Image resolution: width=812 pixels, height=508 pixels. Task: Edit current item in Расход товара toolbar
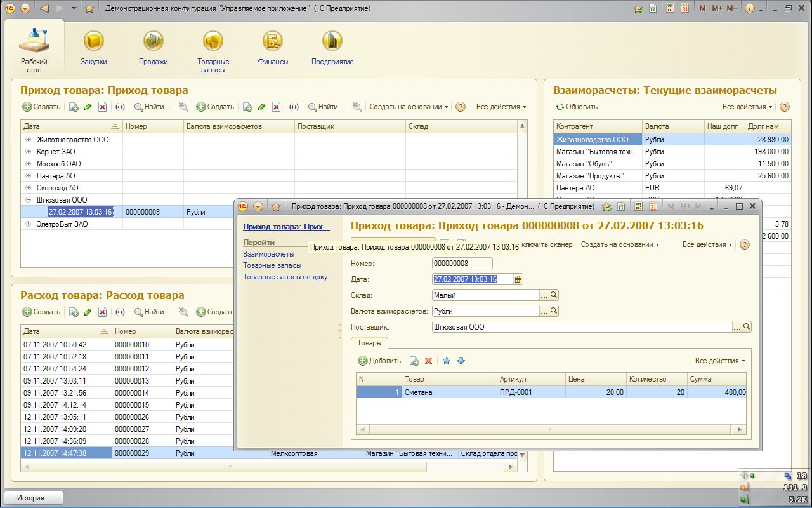pyautogui.click(x=88, y=312)
